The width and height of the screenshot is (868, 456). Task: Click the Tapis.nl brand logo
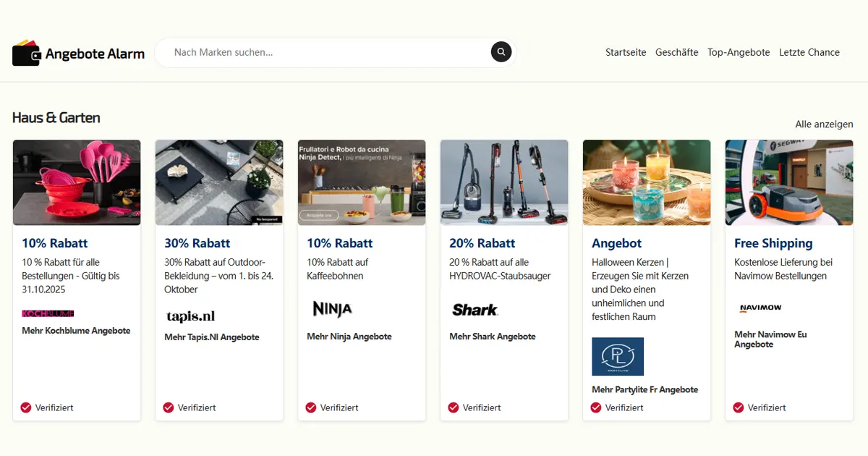(x=190, y=315)
